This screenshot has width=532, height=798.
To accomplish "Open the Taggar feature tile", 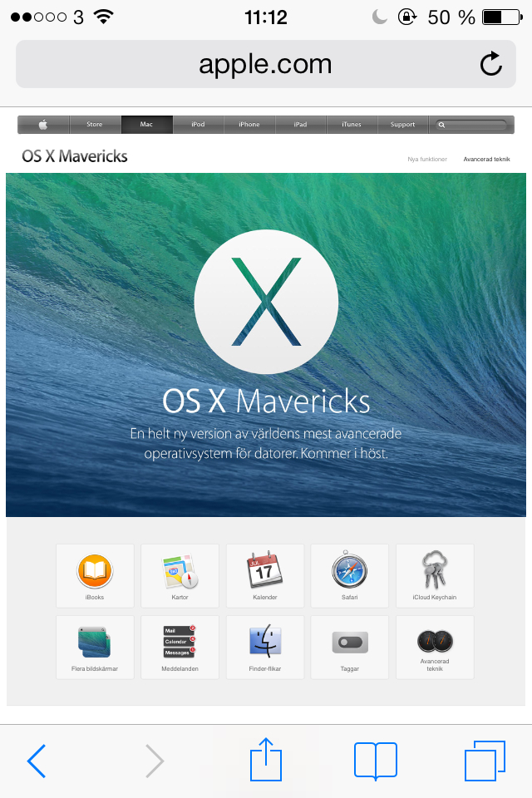I will 349,647.
